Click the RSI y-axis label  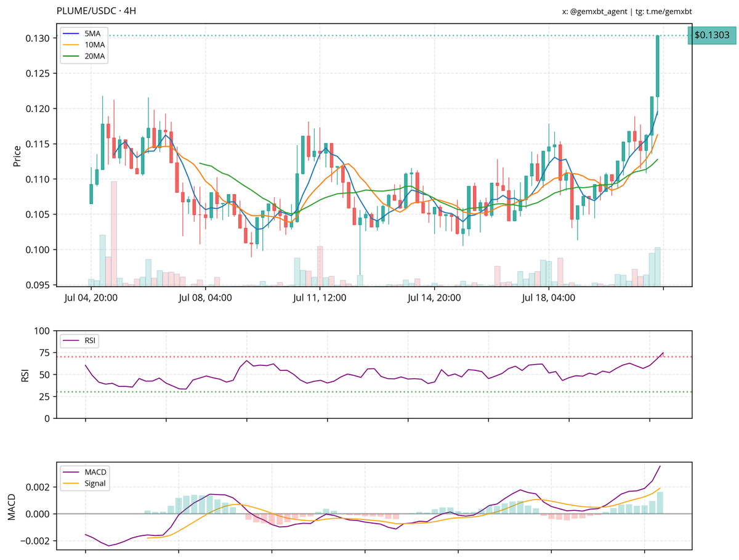(25, 375)
